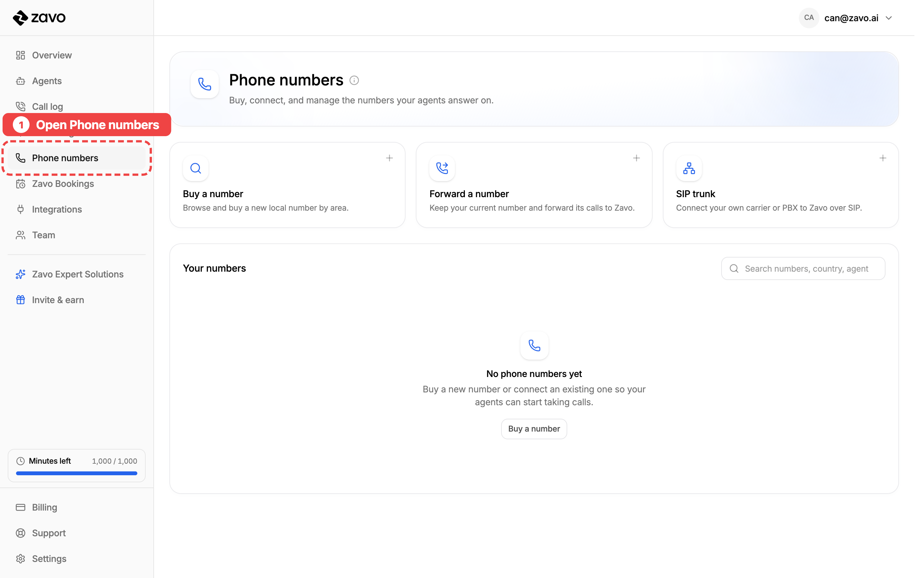Open Team page
Image resolution: width=924 pixels, height=578 pixels.
pos(76,235)
